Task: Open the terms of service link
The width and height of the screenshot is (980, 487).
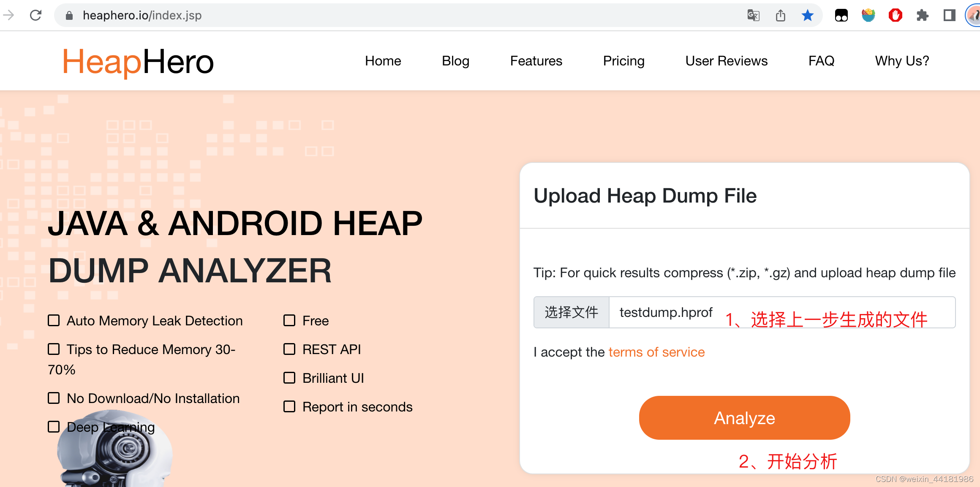Action: coord(656,352)
